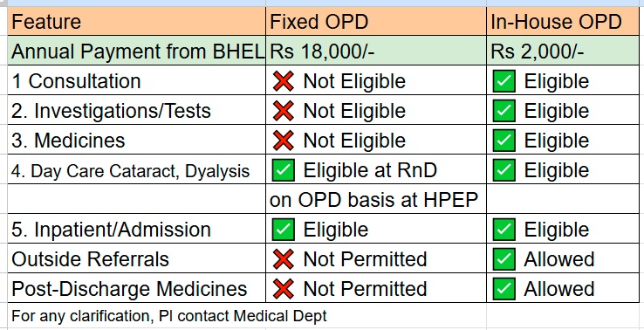Select the Rs 2,000/- cell
The image size is (644, 330).
click(563, 51)
